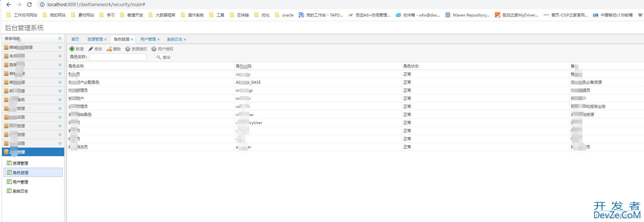This screenshot has width=644, height=222.
Task: Switch to the 用户管理 tab
Action: (148, 39)
